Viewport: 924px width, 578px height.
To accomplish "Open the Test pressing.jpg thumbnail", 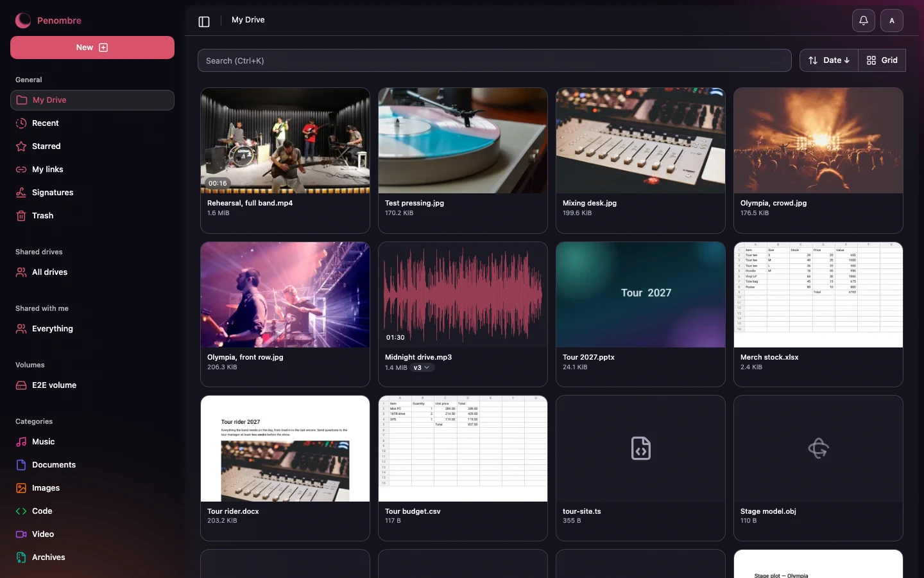I will pos(463,141).
